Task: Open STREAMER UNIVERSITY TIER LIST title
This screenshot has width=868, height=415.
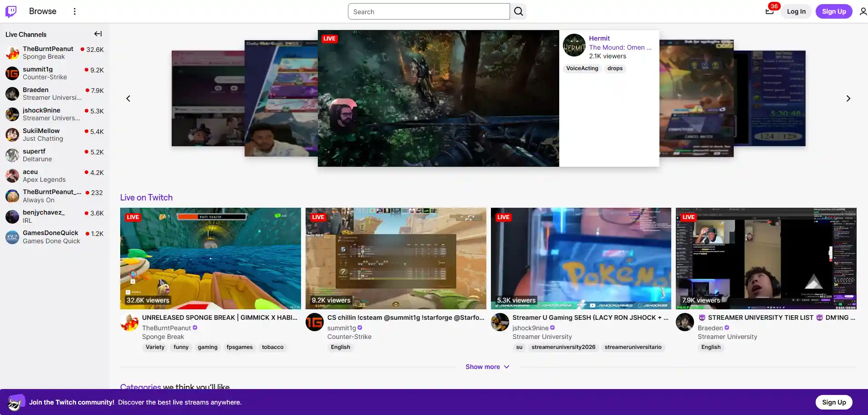Action: click(776, 318)
